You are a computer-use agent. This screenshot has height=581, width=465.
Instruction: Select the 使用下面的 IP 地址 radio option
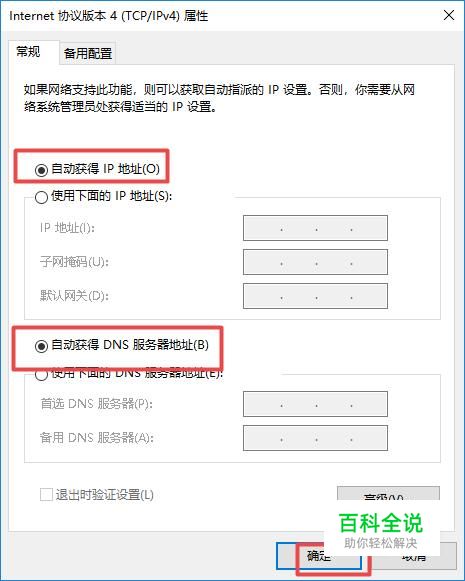click(41, 197)
